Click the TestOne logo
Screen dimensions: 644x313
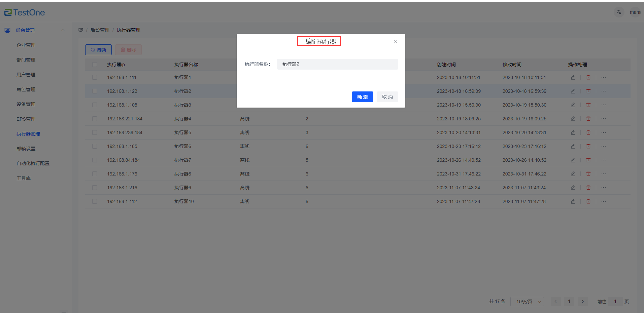pos(25,12)
